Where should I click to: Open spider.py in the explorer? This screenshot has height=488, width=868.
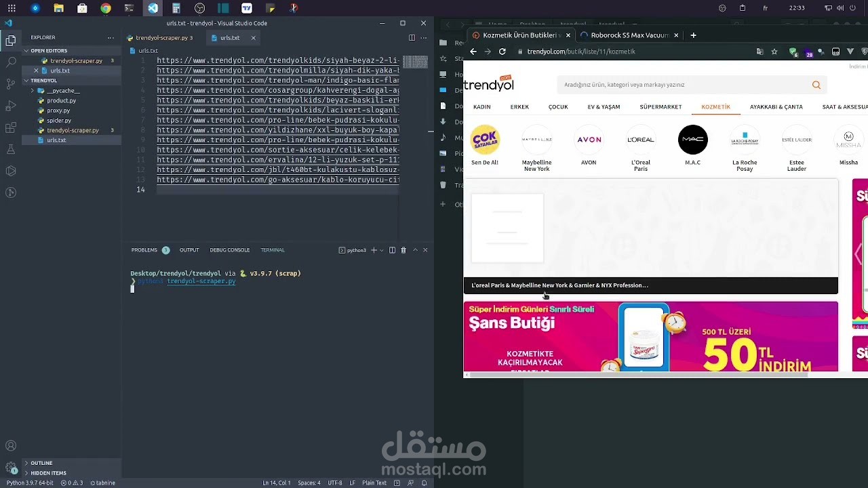71,121
